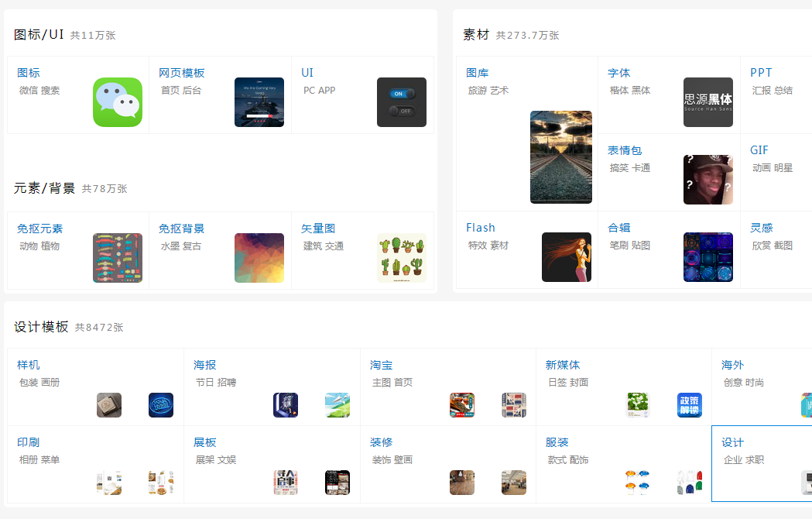The width and height of the screenshot is (812, 519).
Task: Open the railway track gallery photo
Action: click(560, 157)
